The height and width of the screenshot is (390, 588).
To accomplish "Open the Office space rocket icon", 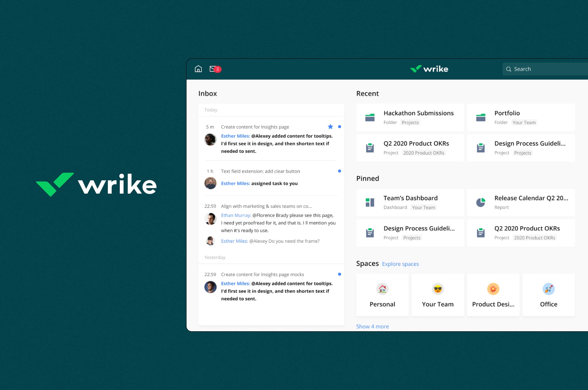I will pyautogui.click(x=548, y=289).
